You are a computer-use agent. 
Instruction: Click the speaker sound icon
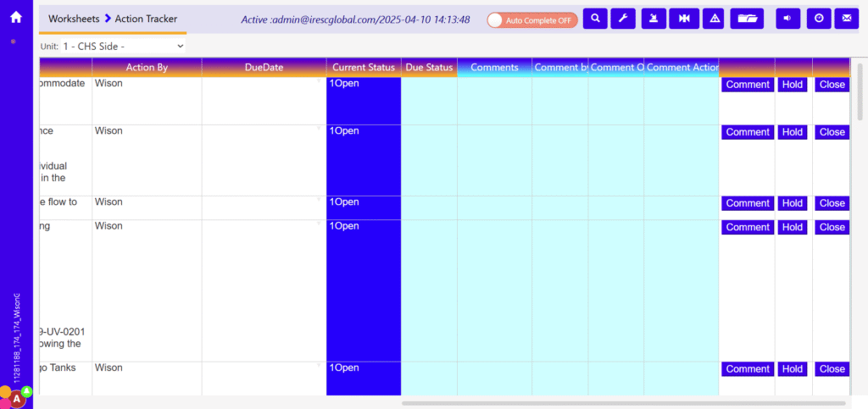[788, 19]
